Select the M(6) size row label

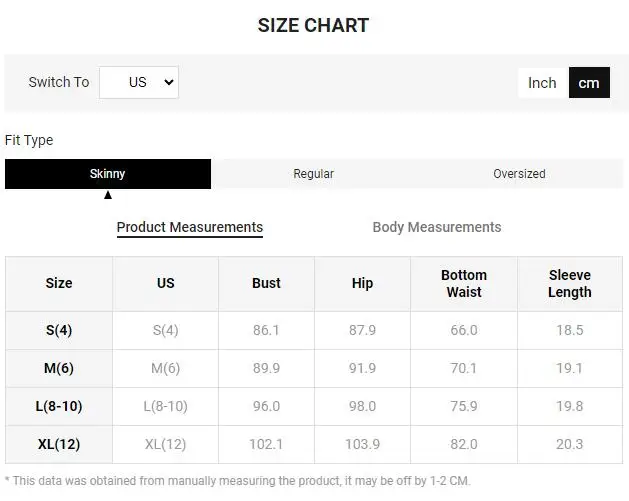[x=59, y=368]
